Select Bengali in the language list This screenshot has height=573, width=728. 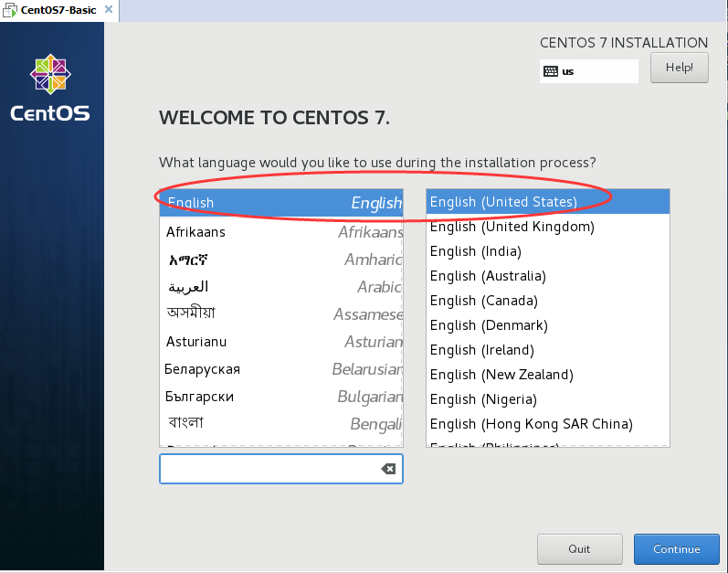(x=281, y=423)
